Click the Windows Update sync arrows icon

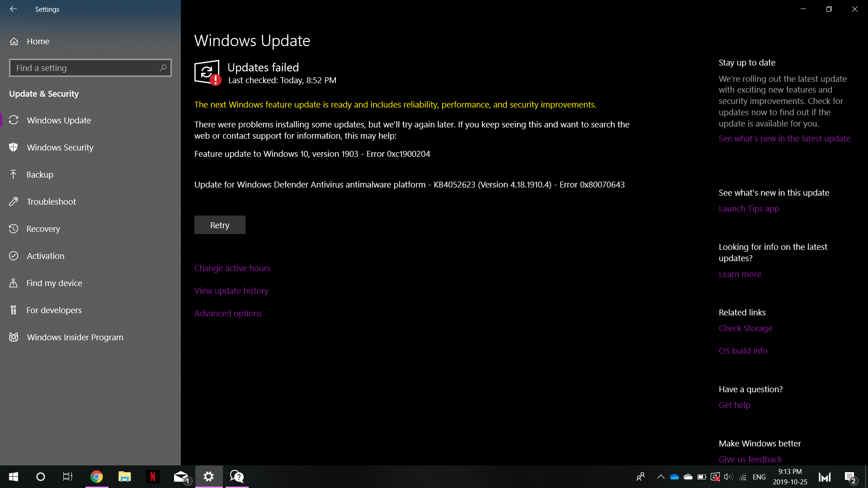pyautogui.click(x=14, y=120)
